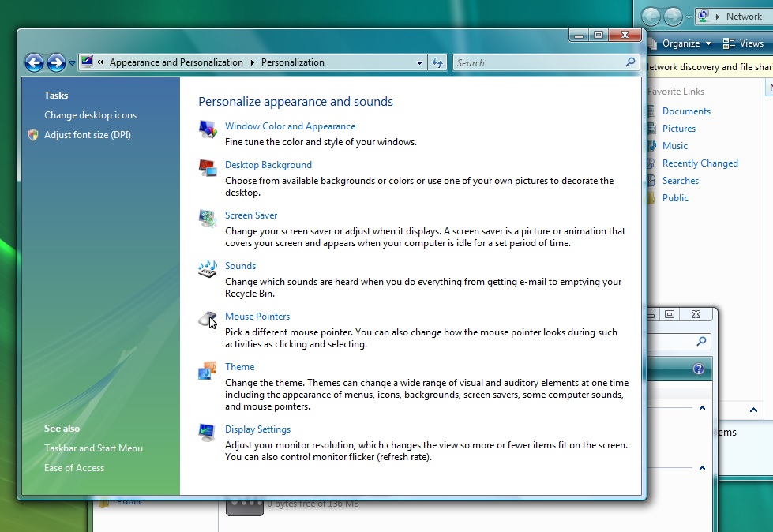Select Appearance and Personalization in the breadcrumb

[175, 62]
